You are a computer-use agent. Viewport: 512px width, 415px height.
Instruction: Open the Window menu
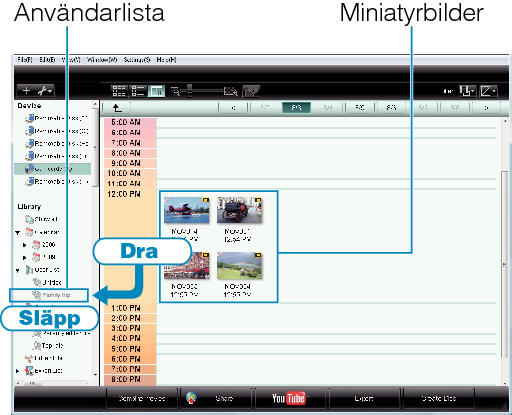(102, 60)
